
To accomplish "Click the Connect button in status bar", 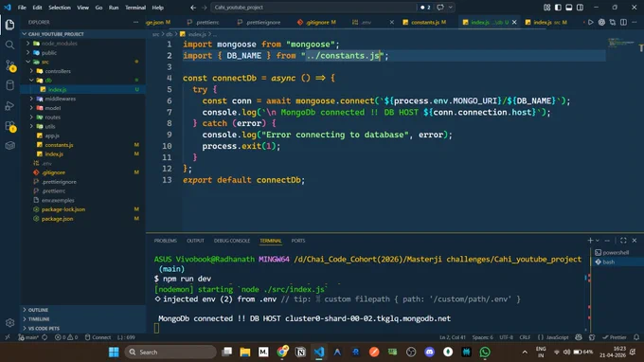I will click(x=98, y=337).
